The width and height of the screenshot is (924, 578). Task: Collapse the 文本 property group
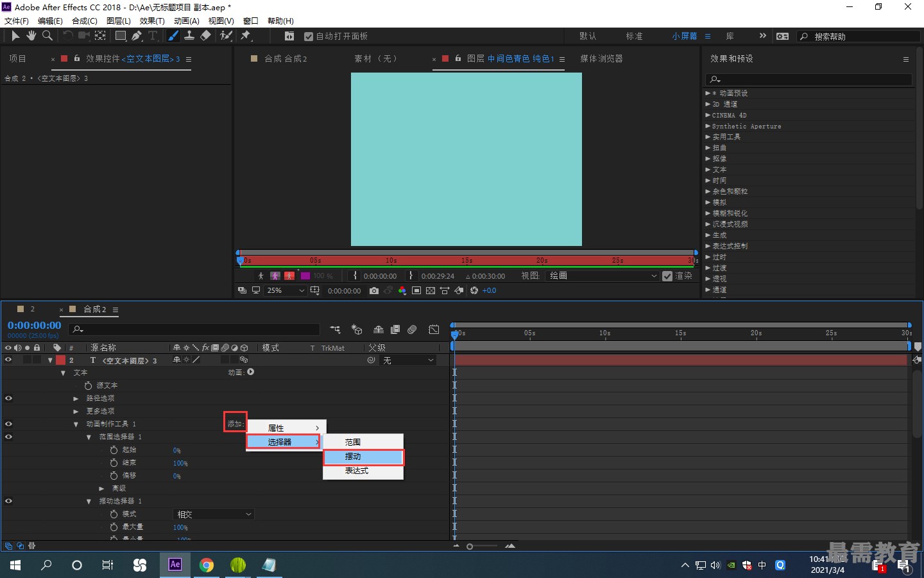pyautogui.click(x=63, y=372)
